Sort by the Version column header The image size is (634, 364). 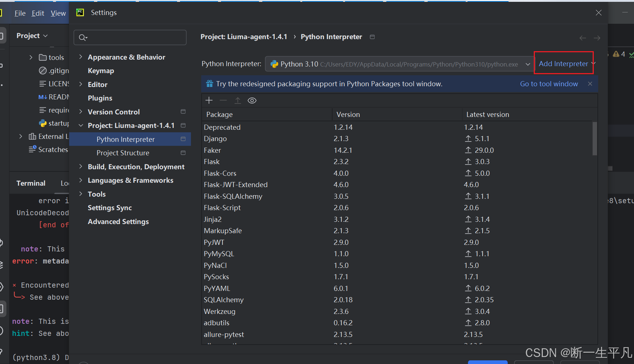pyautogui.click(x=397, y=114)
